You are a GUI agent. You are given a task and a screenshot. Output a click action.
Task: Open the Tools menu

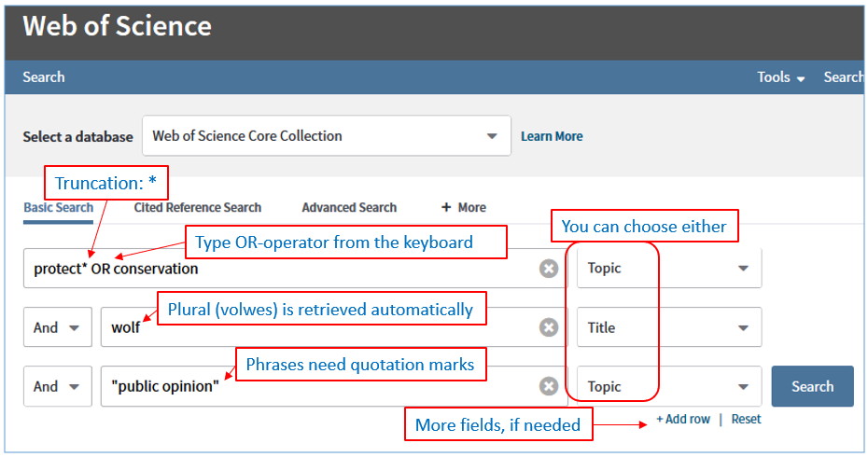click(x=780, y=76)
